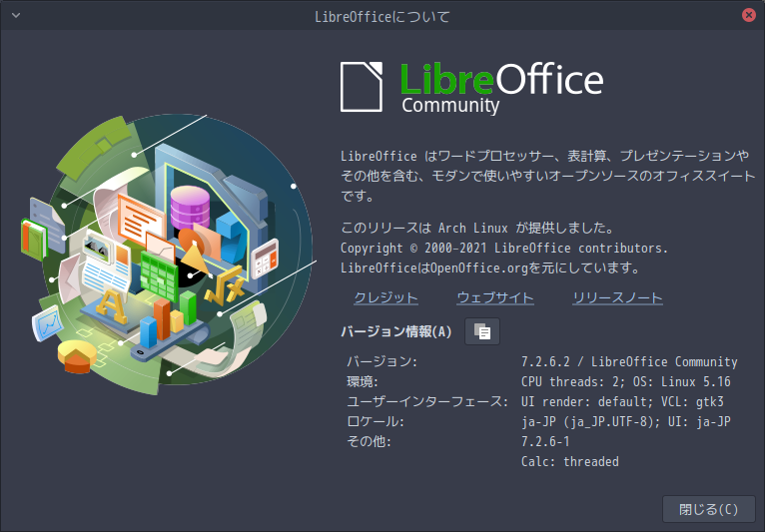Open the クレジット link
This screenshot has width=765, height=532.
pyautogui.click(x=385, y=297)
